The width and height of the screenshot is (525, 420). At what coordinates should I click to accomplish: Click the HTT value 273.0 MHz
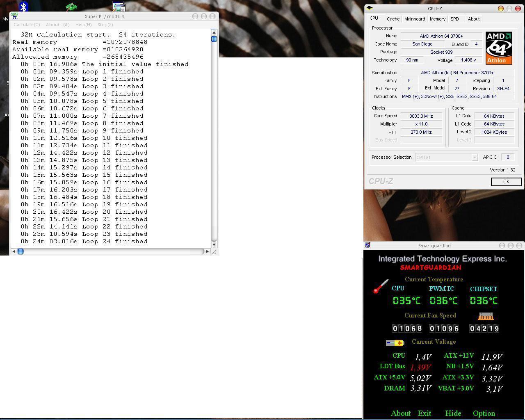[421, 132]
